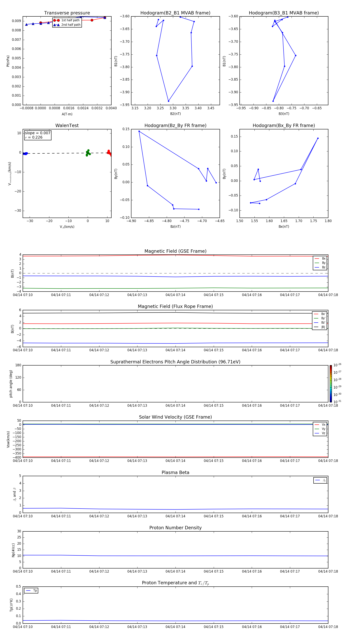Click the 'V_remaining(km/s)' y-axis label
The height and width of the screenshot is (644, 351).
[10, 173]
